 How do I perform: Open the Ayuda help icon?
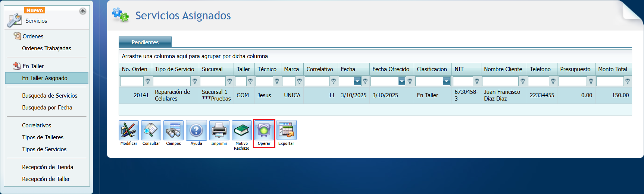(x=196, y=130)
